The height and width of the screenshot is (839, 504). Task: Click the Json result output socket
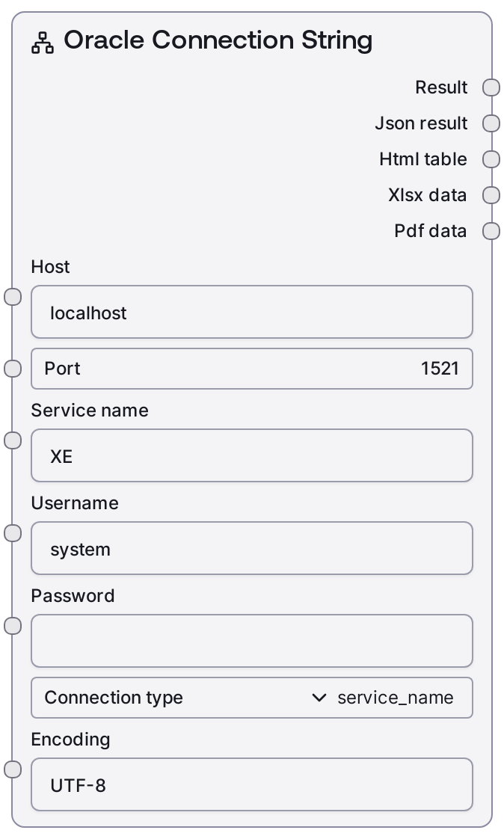coord(491,123)
